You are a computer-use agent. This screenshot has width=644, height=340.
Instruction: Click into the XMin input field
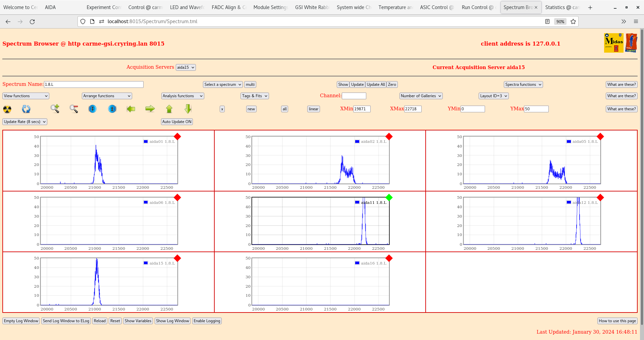[x=362, y=109]
